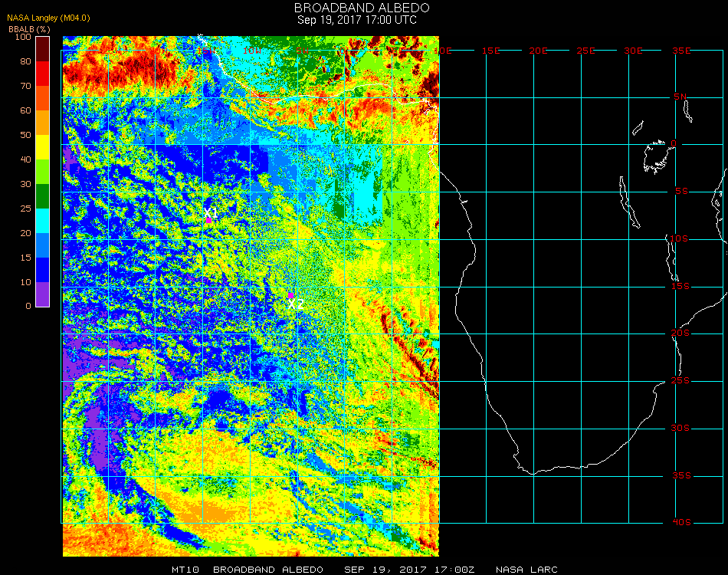Click the '25E' longitude label
Viewport: 728px width, 575px height.
(x=585, y=51)
